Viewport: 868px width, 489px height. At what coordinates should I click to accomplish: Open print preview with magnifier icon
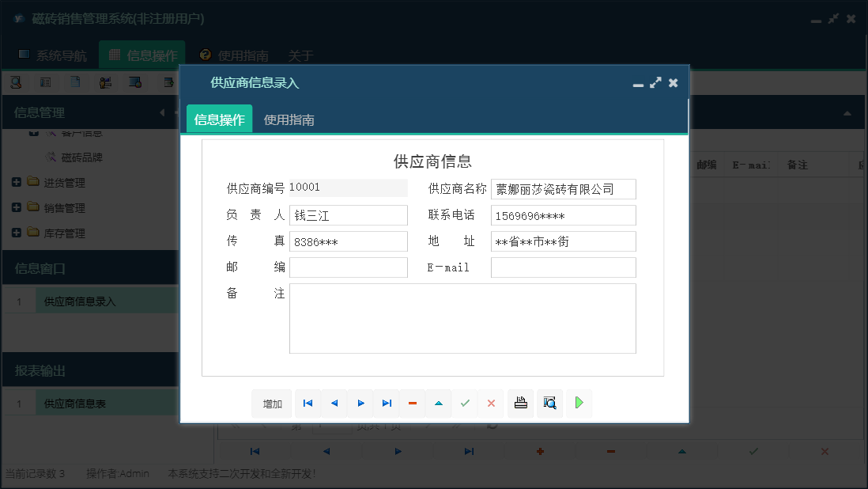coord(549,404)
